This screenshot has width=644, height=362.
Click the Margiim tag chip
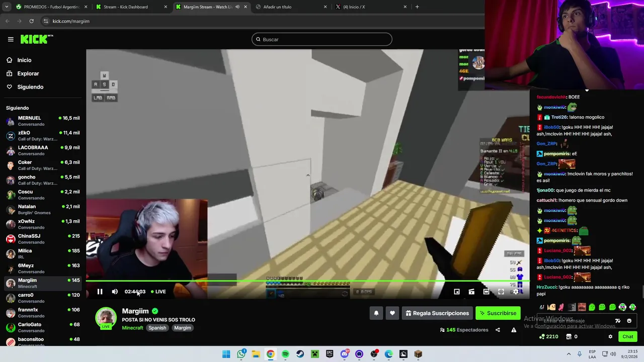(x=183, y=328)
